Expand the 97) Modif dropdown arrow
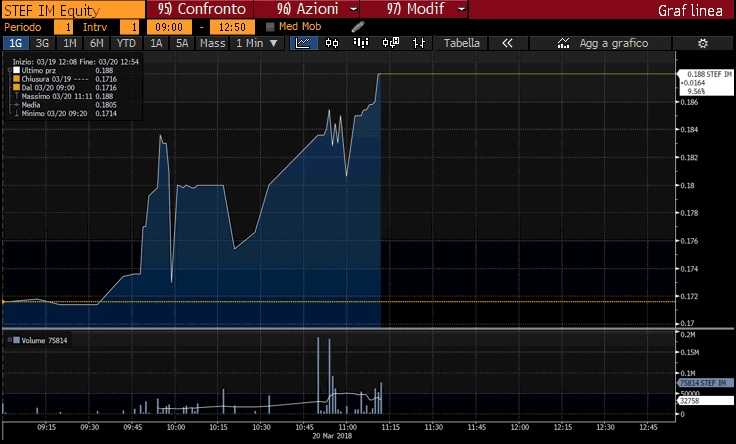 tap(462, 9)
